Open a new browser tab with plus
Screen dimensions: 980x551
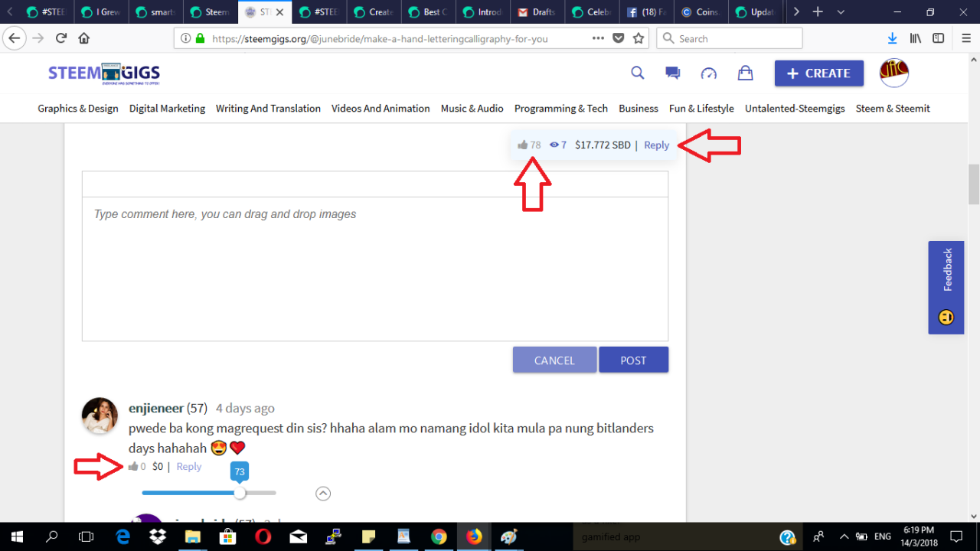818,11
